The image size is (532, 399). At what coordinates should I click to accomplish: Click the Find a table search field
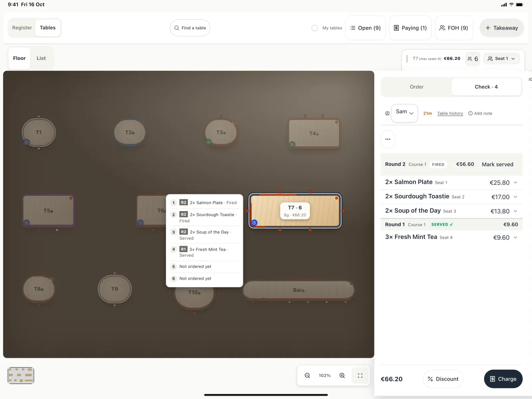pos(190,28)
